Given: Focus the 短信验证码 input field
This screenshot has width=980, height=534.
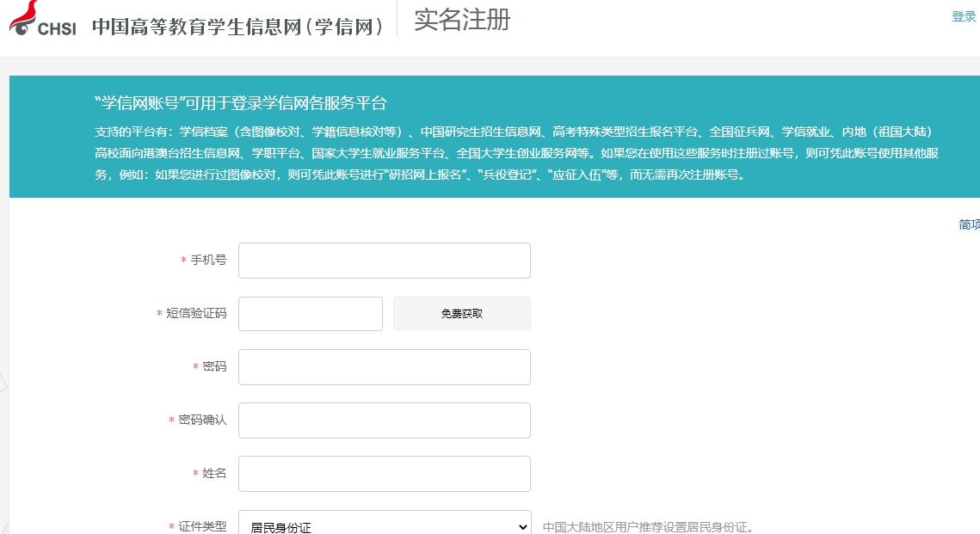Looking at the screenshot, I should [311, 314].
